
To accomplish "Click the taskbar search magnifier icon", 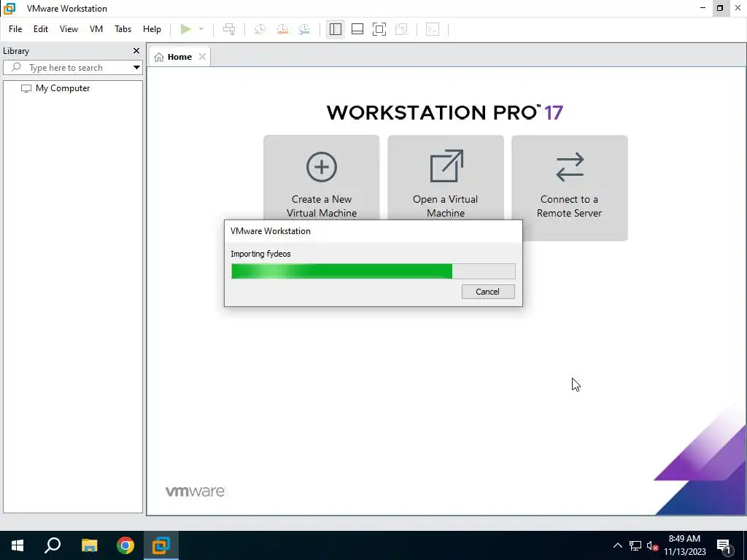I will [53, 545].
